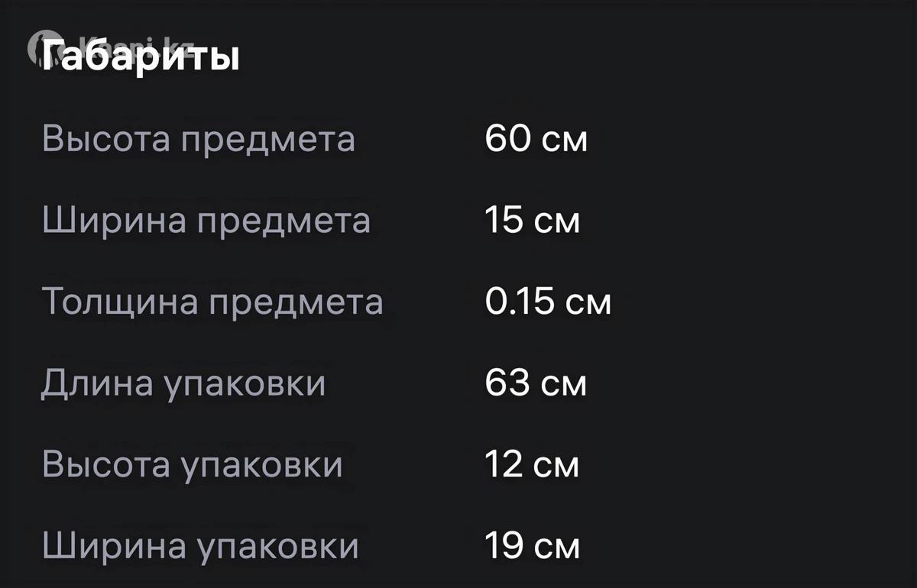Screen dimensions: 917x588
Task: Select the Высота предмета label
Action: pos(198,140)
